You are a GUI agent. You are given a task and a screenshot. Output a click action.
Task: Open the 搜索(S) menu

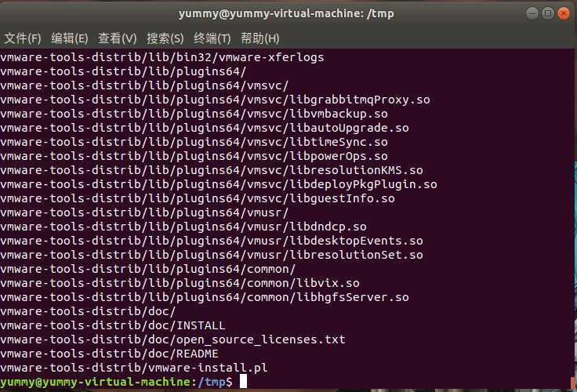(x=165, y=38)
